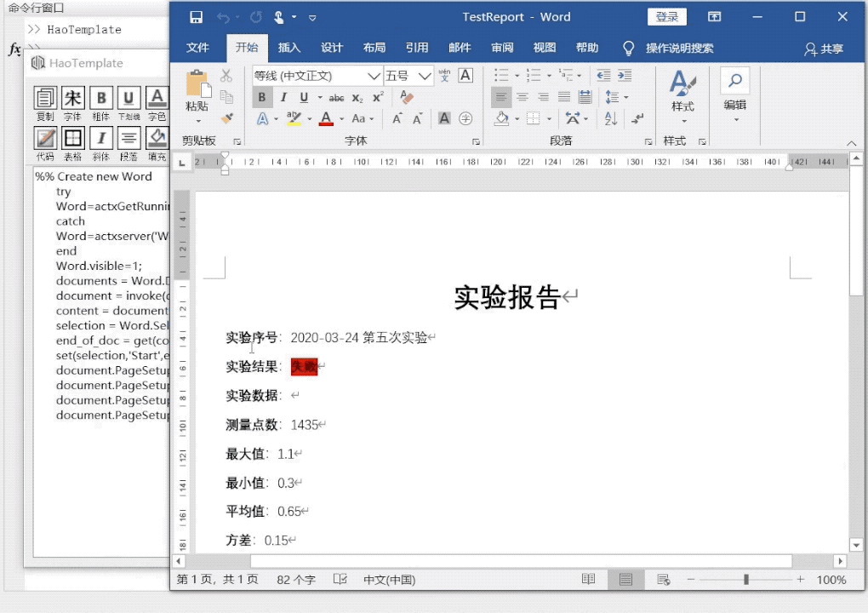Toggle Bold in Word ribbon
This screenshot has height=613, width=868.
tap(262, 97)
